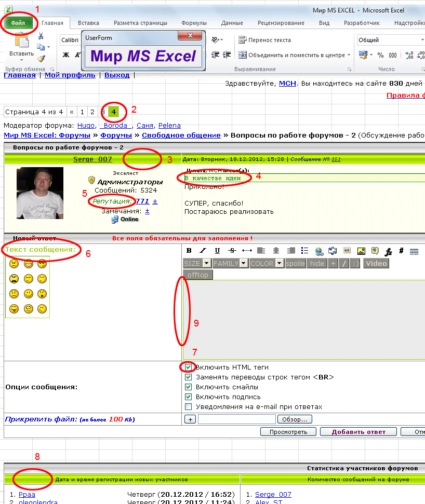Insert the grinning smiley emoticon
The width and height of the screenshot is (425, 504).
coord(29,264)
